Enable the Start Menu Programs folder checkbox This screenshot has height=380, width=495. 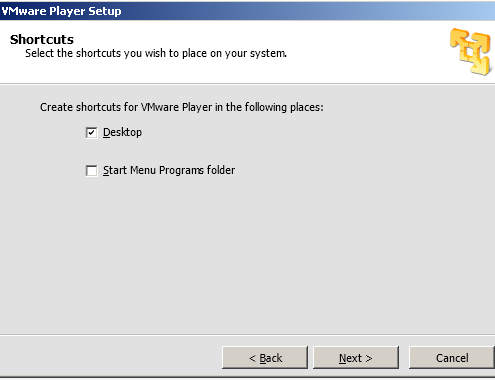pyautogui.click(x=91, y=171)
